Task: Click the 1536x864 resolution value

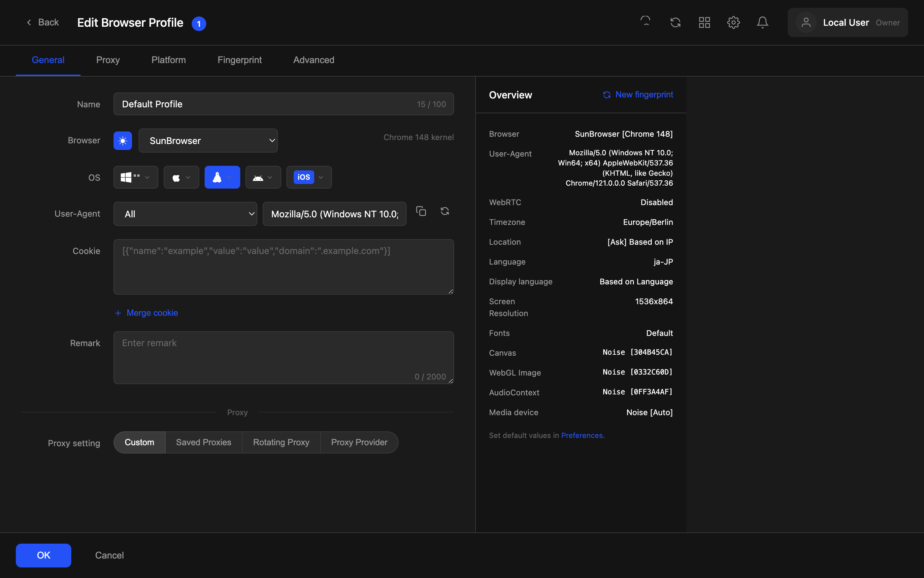Action: 654,301
